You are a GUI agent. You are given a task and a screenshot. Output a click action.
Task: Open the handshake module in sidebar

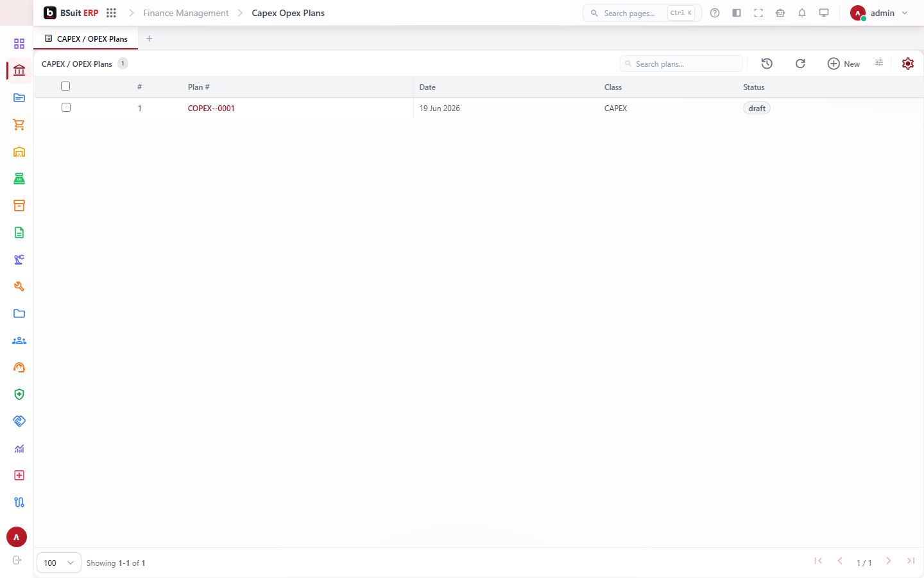coord(19,421)
